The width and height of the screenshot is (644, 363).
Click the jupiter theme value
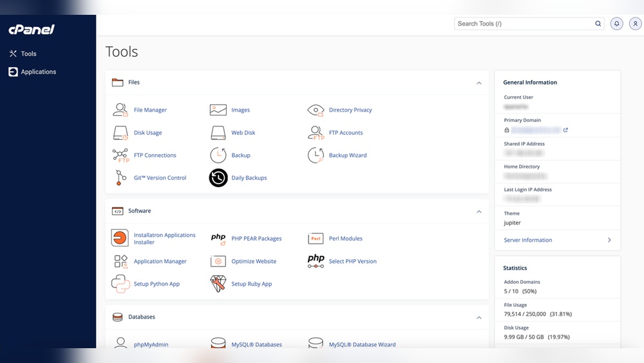[512, 223]
